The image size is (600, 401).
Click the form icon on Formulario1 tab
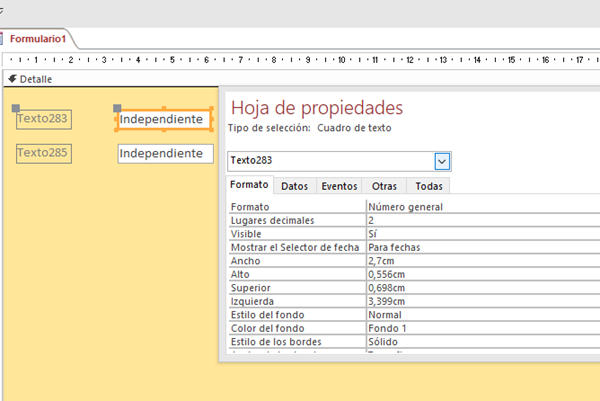click(x=5, y=39)
